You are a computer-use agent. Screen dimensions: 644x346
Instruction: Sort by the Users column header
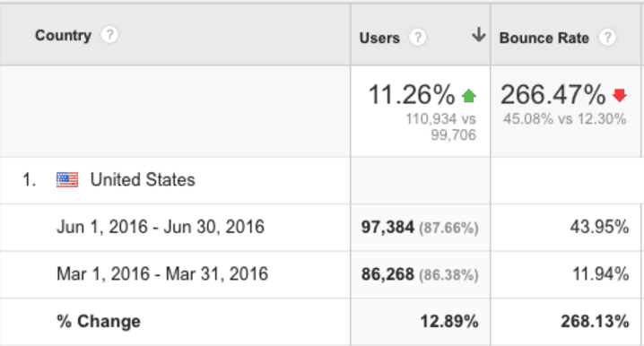(379, 39)
